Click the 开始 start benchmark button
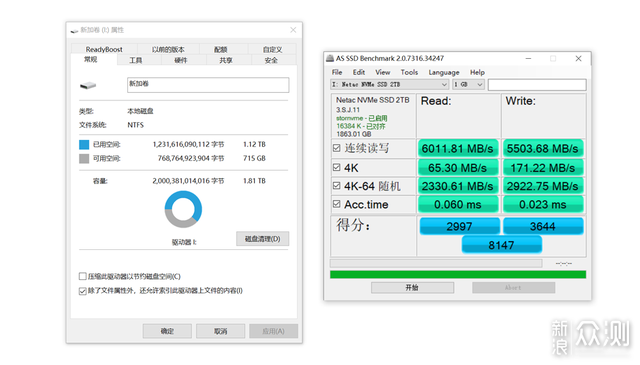 coord(412,288)
